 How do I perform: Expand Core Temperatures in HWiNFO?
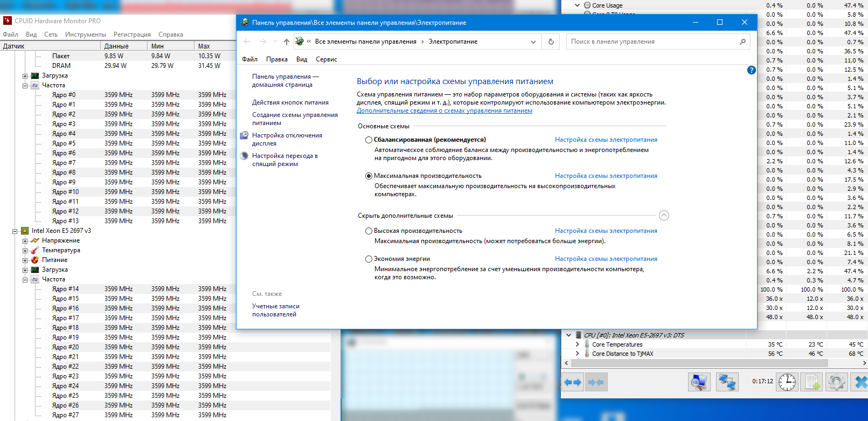coord(578,344)
